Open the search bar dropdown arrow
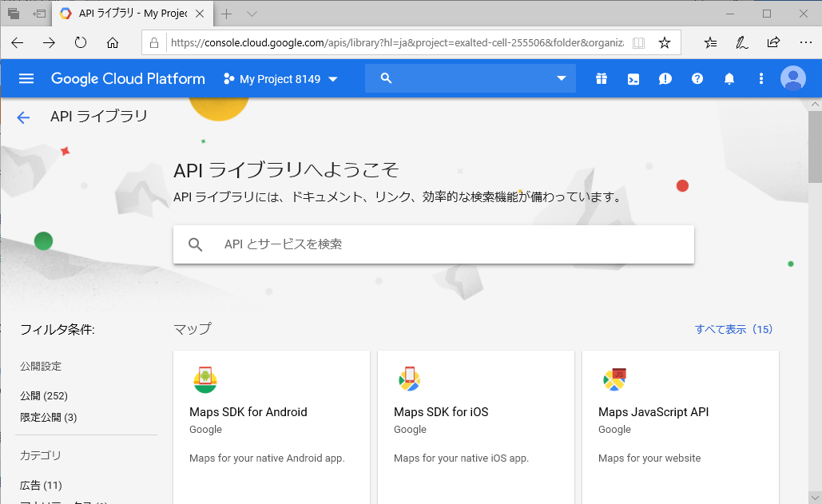The image size is (822, 504). pos(562,78)
